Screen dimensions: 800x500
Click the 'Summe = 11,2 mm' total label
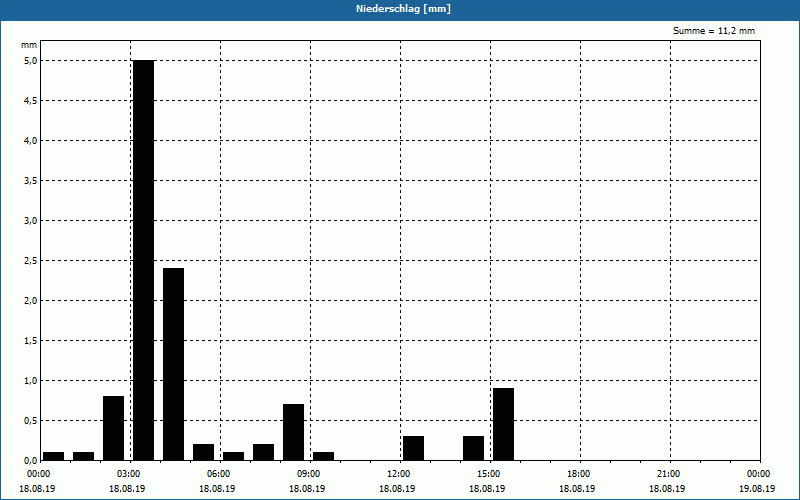714,31
